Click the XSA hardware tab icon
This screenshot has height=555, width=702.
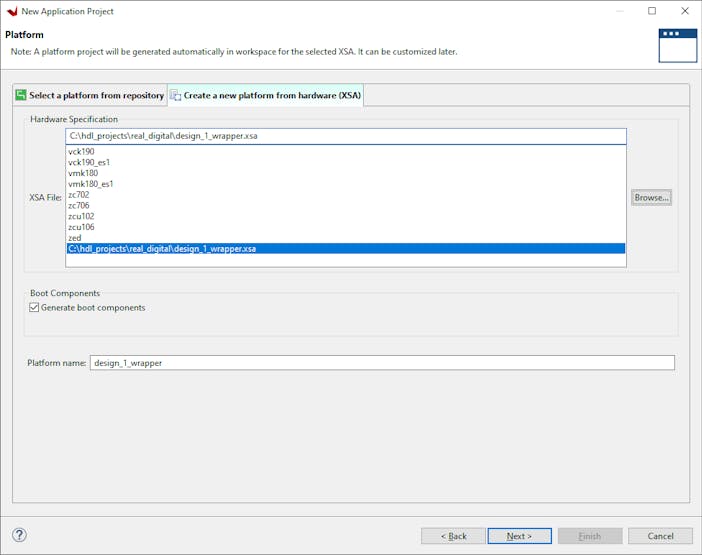coord(176,95)
